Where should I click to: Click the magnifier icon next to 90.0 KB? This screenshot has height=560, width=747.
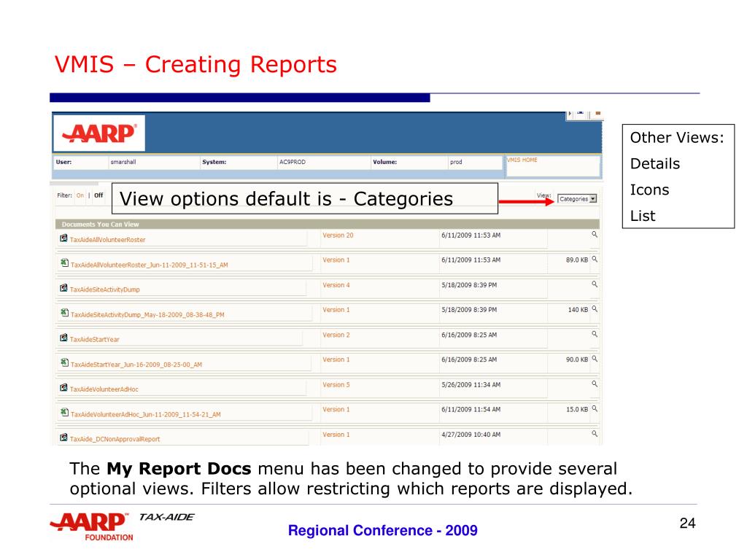595,359
